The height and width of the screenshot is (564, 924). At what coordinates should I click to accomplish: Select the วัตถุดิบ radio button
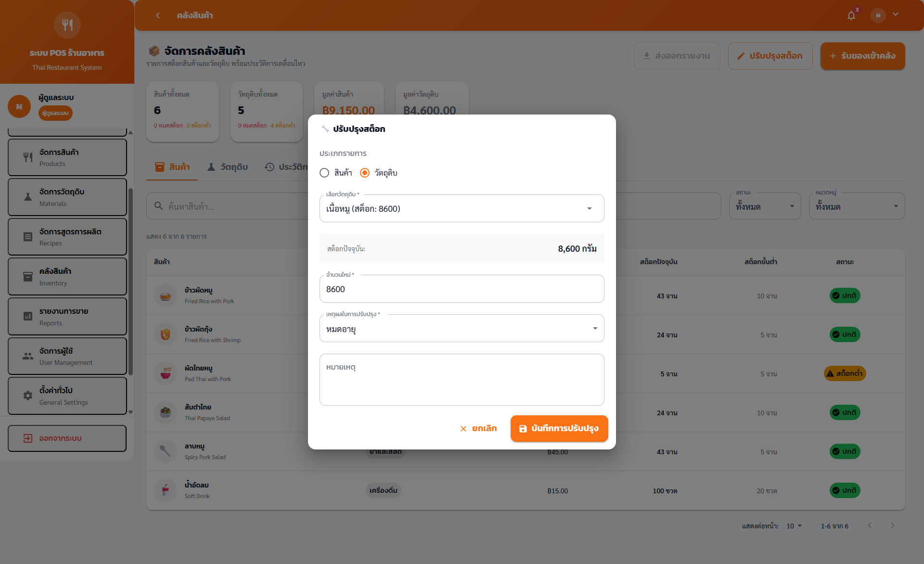(365, 173)
